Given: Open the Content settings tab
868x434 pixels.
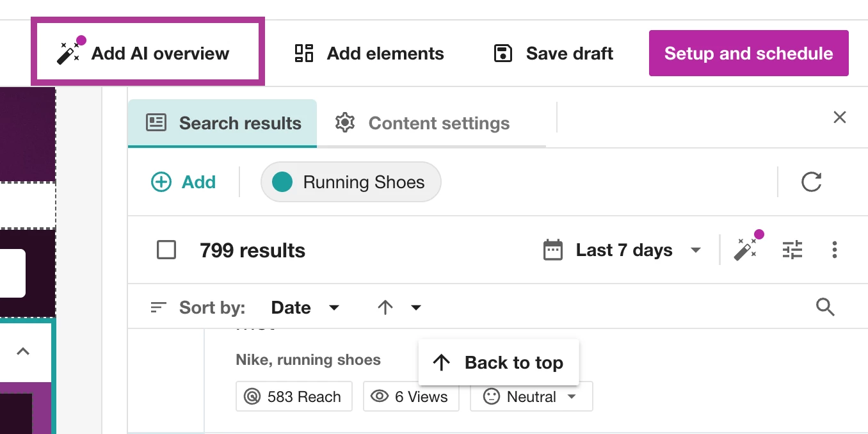Looking at the screenshot, I should pos(423,123).
